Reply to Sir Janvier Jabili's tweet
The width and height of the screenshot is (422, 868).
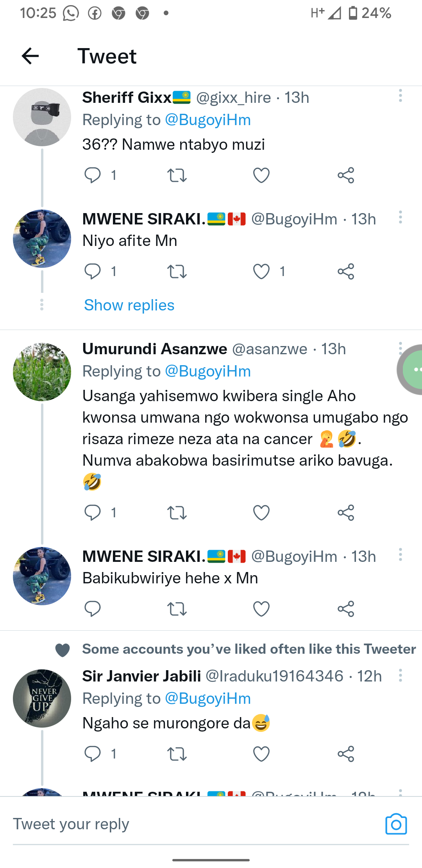pos(93,753)
